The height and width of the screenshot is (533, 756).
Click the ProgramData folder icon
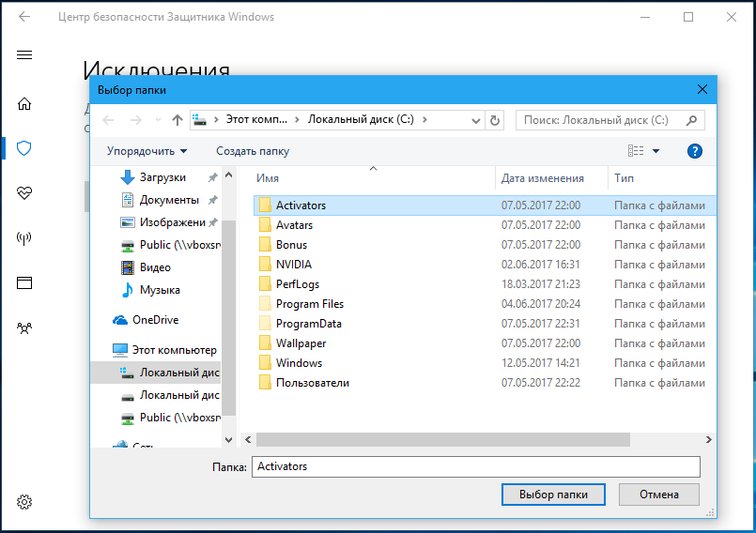[x=265, y=324]
